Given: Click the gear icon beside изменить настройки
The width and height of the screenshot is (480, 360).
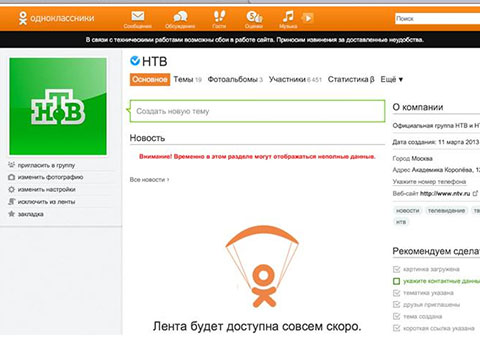Looking at the screenshot, I should (x=12, y=189).
